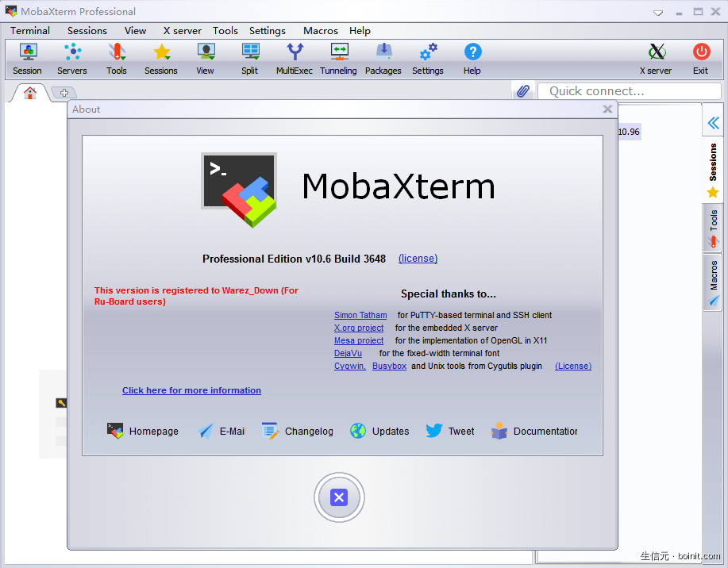
Task: Close the About dialog title bar X
Action: (x=607, y=109)
